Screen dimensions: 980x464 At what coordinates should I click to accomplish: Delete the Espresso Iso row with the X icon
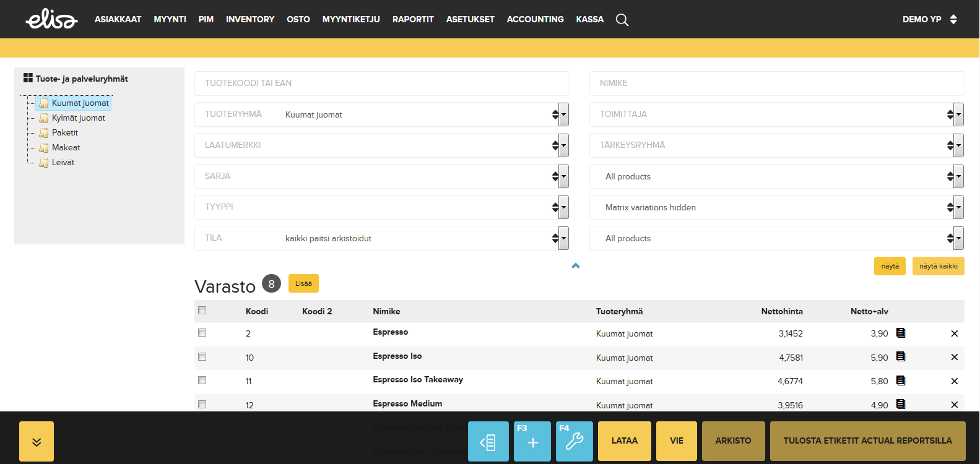(955, 357)
